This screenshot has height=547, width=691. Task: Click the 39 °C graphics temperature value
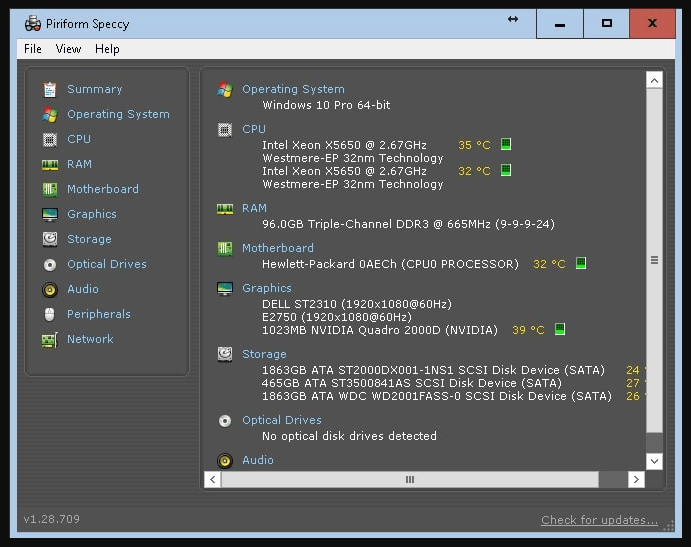tap(528, 330)
